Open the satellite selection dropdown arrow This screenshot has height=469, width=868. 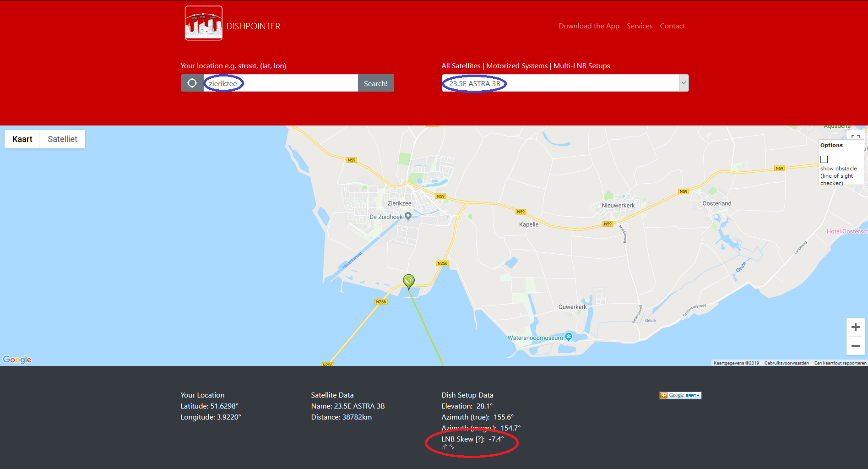684,83
